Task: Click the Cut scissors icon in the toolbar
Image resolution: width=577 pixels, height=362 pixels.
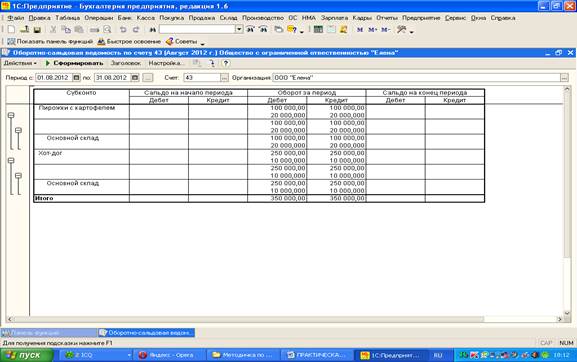Action: (x=53, y=30)
